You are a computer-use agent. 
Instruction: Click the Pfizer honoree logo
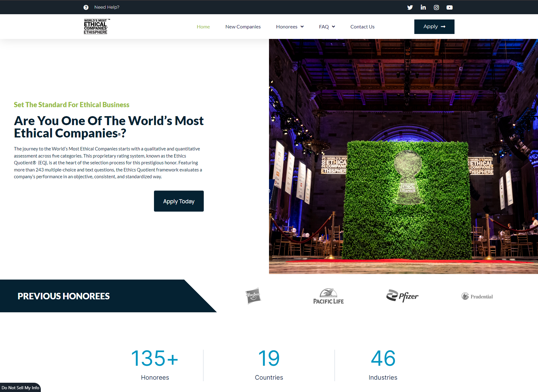402,296
